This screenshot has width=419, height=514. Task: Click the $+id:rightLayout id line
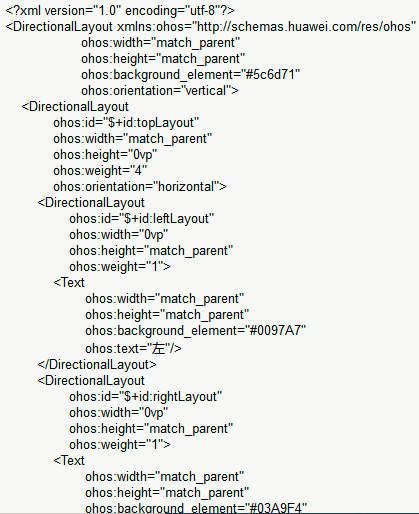pyautogui.click(x=145, y=397)
